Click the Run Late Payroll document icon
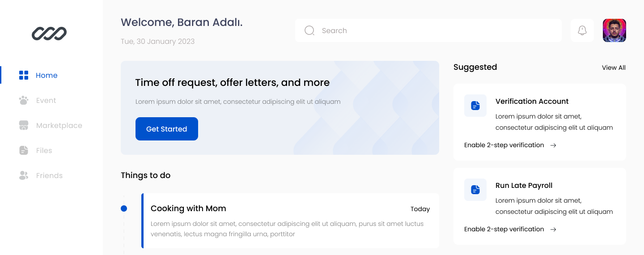Image resolution: width=644 pixels, height=255 pixels. point(475,190)
